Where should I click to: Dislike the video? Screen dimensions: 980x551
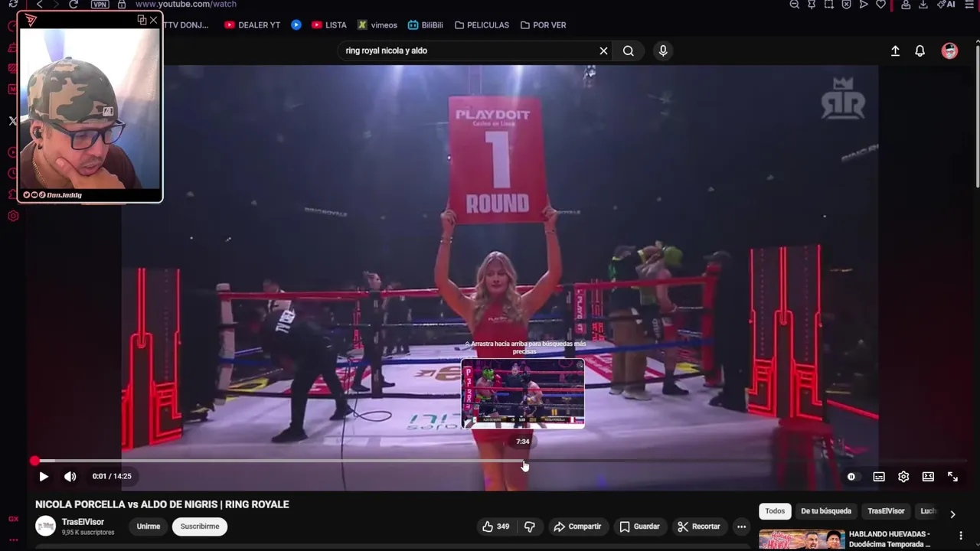tap(529, 527)
